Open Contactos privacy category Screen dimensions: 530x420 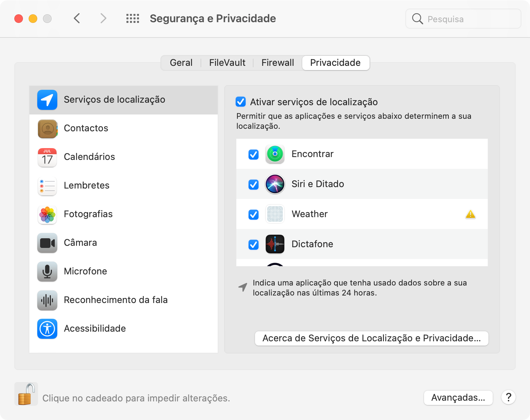coord(86,128)
